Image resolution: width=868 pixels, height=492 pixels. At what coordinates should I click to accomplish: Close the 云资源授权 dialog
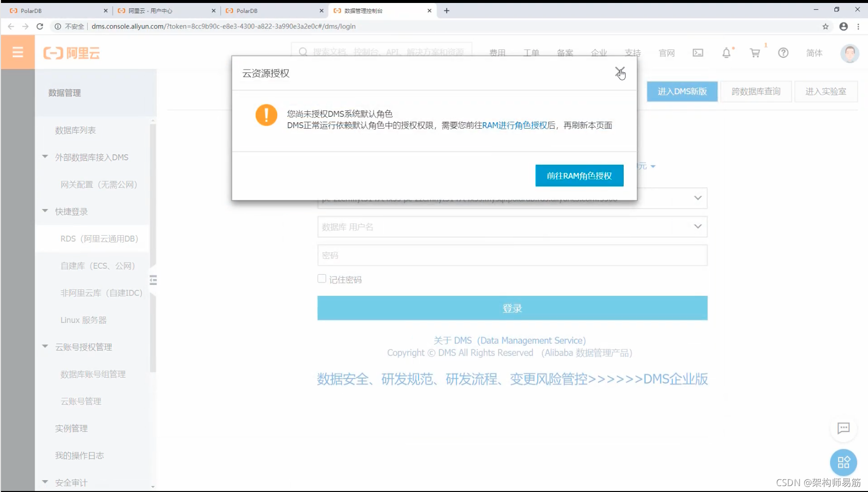[x=620, y=72]
